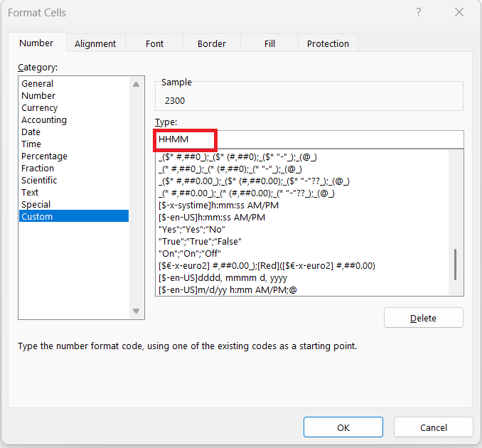This screenshot has width=482, height=448.
Task: Choose the Special category
Action: (74, 204)
